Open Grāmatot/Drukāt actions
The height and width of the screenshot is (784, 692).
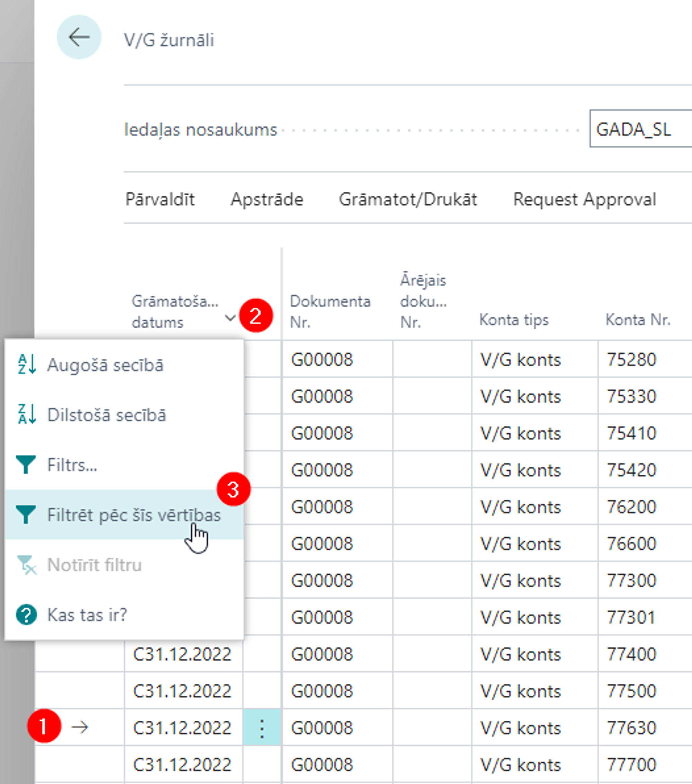pyautogui.click(x=408, y=199)
